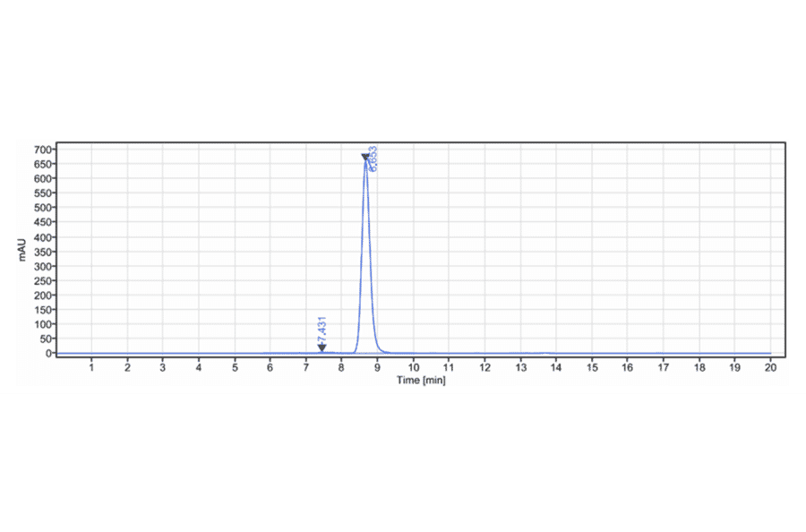
Task: Select the 8.653 retention time label
Action: (x=372, y=159)
